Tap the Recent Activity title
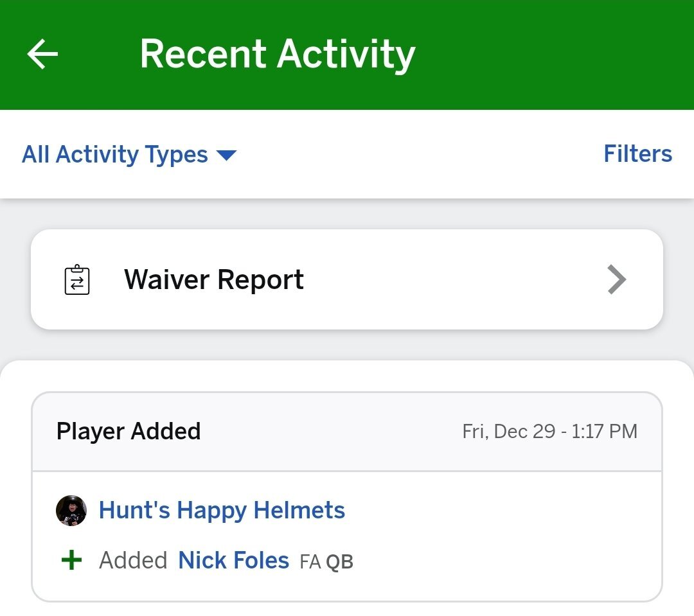 [278, 55]
